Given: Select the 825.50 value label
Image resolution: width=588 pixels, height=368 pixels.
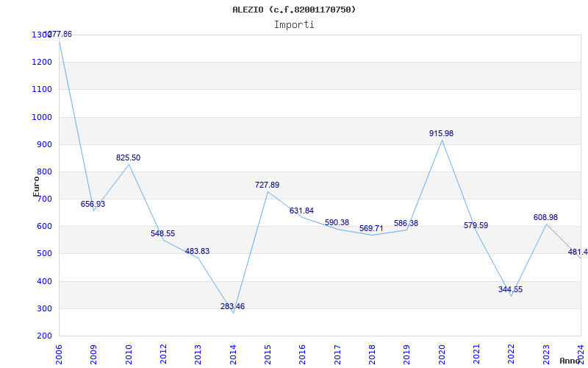Looking at the screenshot, I should [128, 158].
